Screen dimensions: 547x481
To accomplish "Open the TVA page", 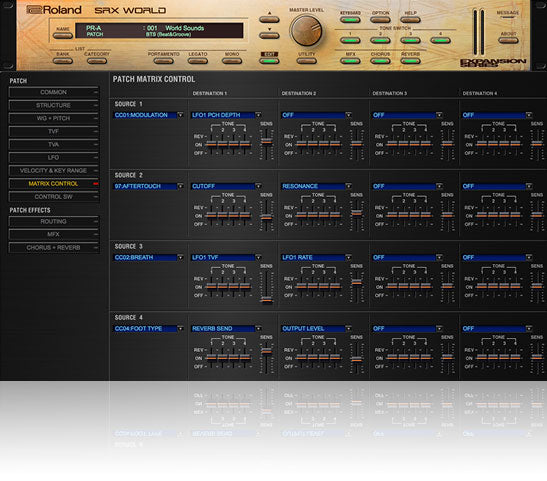I will pos(54,144).
